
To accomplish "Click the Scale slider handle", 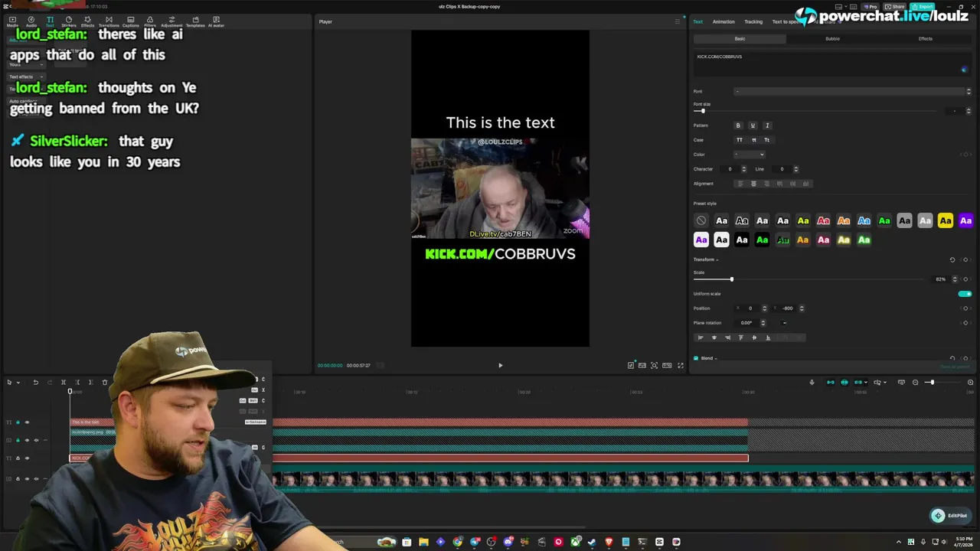I will point(731,279).
